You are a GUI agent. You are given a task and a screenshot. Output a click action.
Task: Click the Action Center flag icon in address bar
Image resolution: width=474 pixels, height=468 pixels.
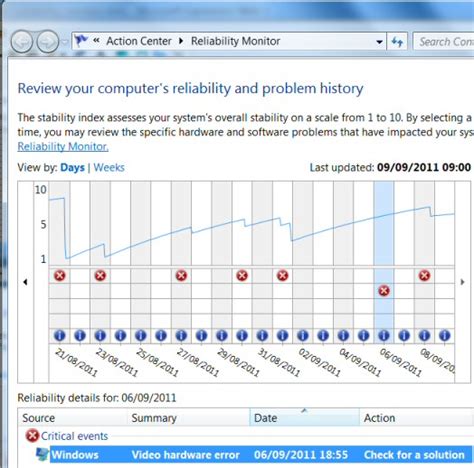click(81, 41)
